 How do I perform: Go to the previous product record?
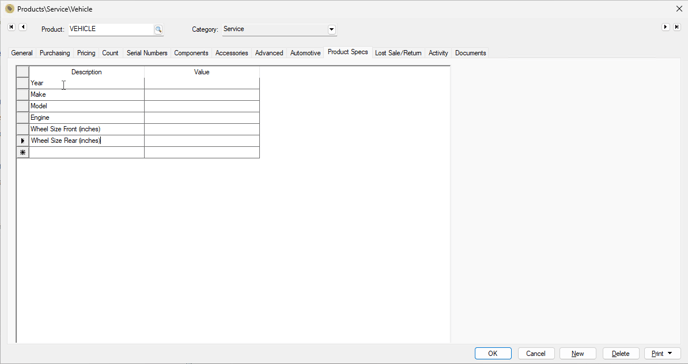click(x=23, y=27)
